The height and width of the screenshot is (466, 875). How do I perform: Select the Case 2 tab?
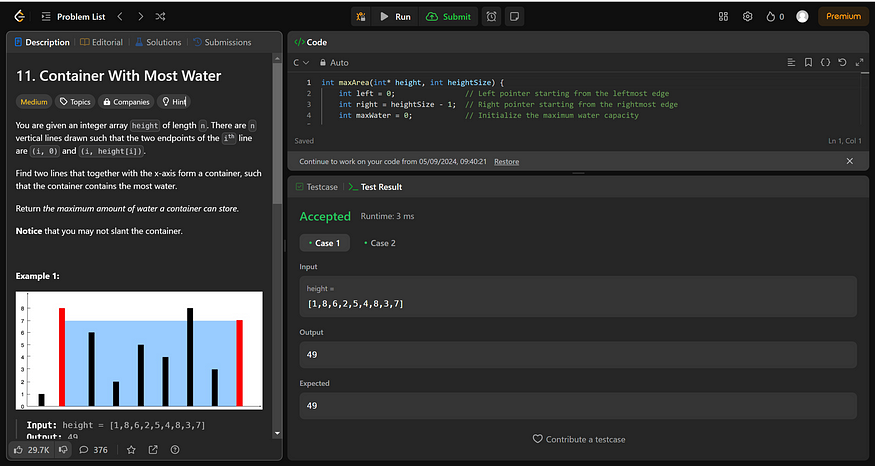[x=379, y=243]
